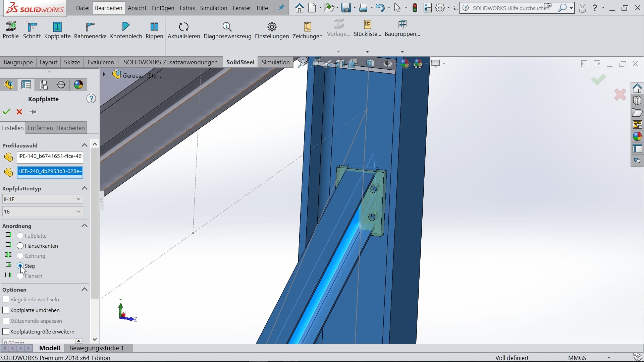
Task: Open the Bearbeiten tab in Kopfplatte
Action: click(71, 128)
